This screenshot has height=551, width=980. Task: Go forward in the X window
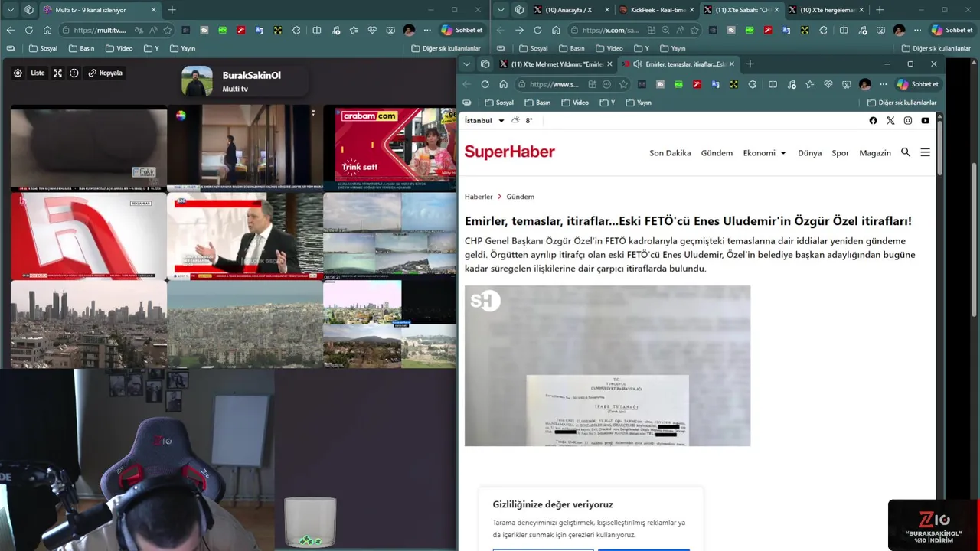coord(518,30)
